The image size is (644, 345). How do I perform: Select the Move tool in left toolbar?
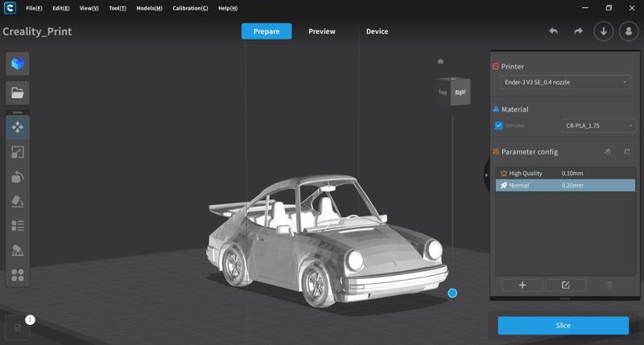tap(18, 127)
